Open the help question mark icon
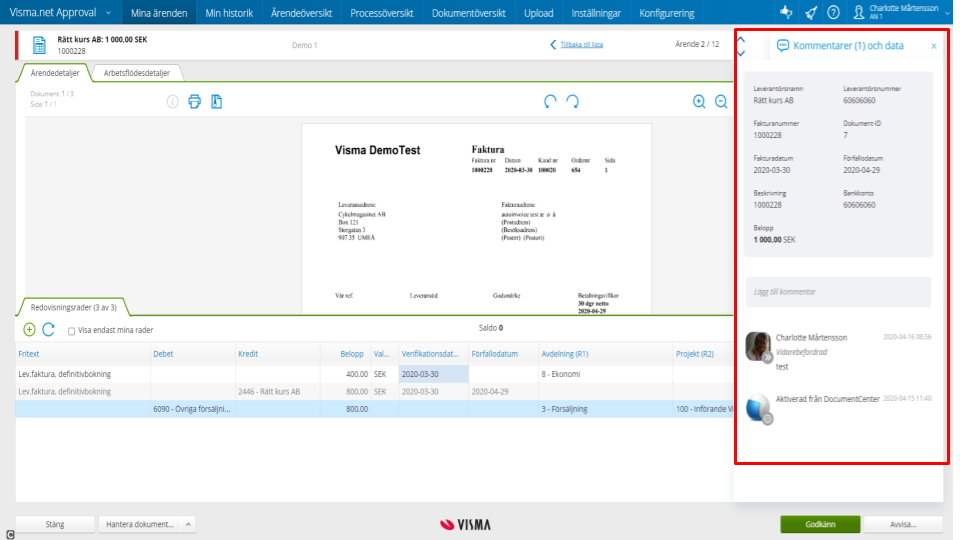 pos(833,12)
